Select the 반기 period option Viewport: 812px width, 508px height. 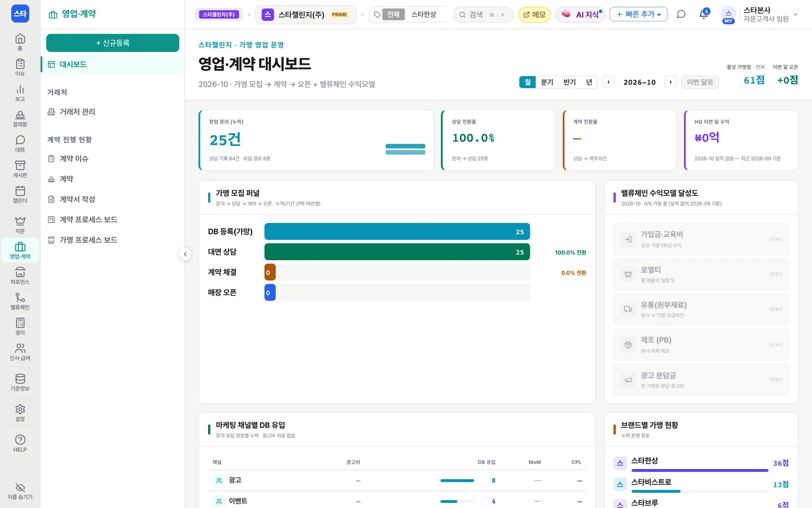(x=569, y=82)
